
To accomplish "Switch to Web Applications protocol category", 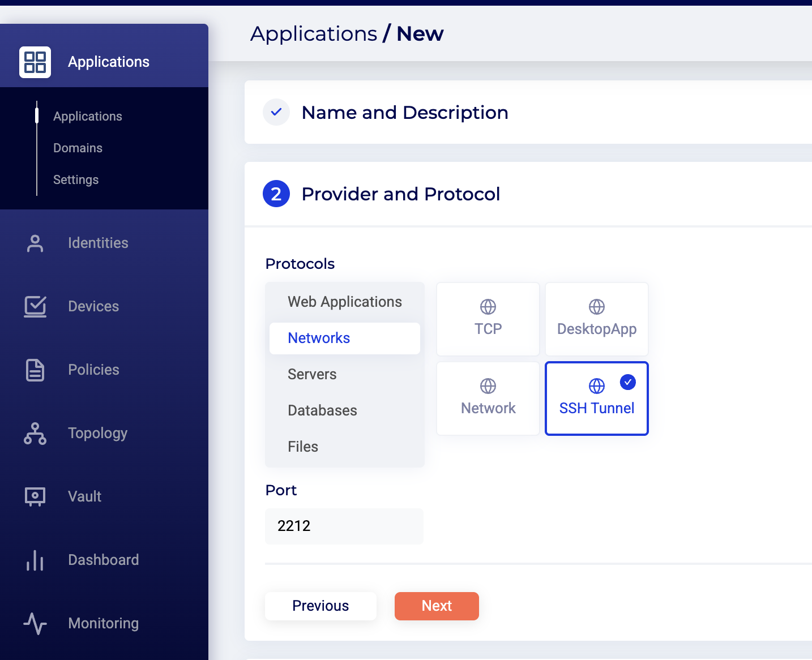I will tap(344, 302).
